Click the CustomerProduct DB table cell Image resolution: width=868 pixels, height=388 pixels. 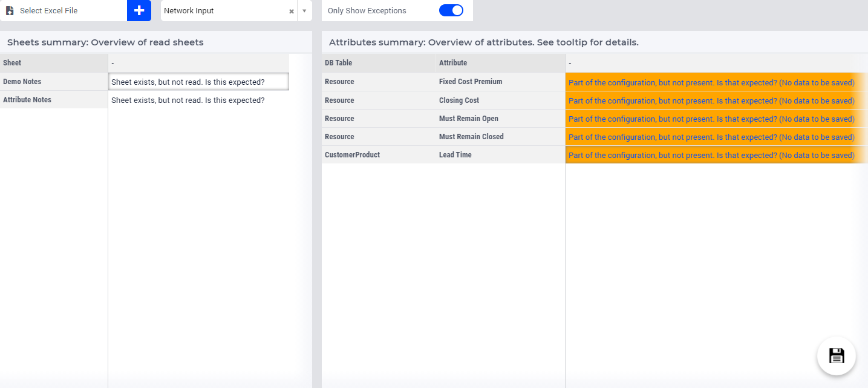pyautogui.click(x=379, y=155)
